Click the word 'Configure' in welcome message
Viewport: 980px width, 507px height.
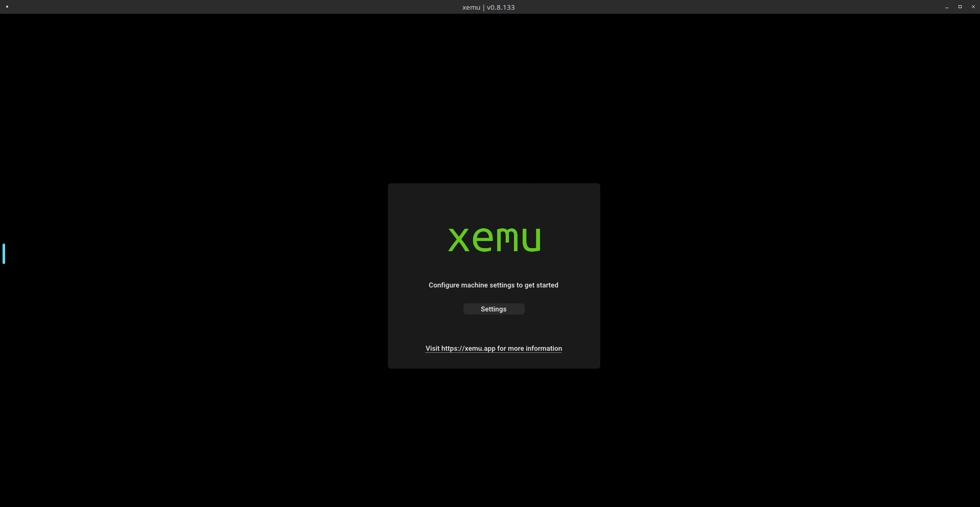point(444,285)
